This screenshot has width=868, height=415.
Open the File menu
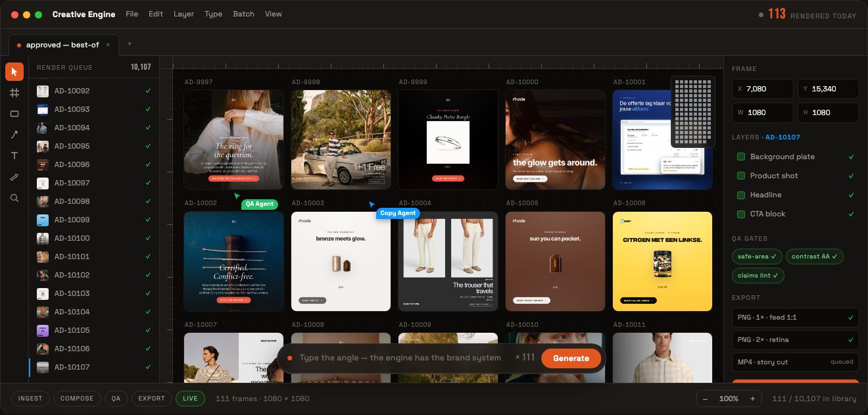(x=132, y=14)
